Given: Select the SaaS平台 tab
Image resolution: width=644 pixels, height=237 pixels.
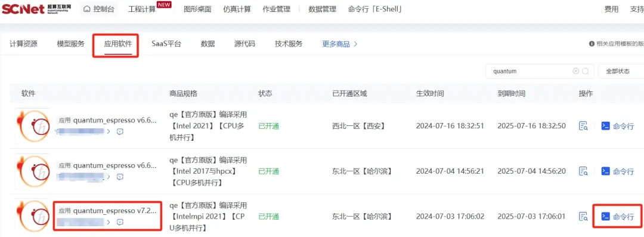Looking at the screenshot, I should (166, 44).
